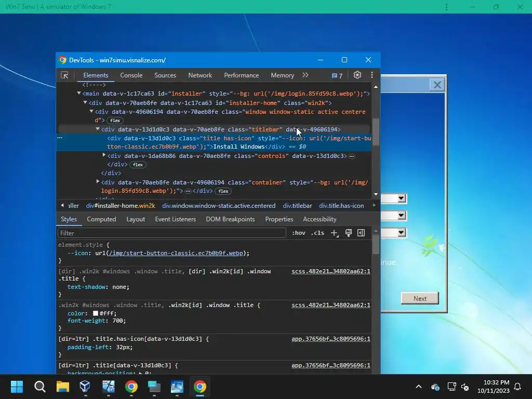Open taskbar Search magnifier

[x=39, y=387]
